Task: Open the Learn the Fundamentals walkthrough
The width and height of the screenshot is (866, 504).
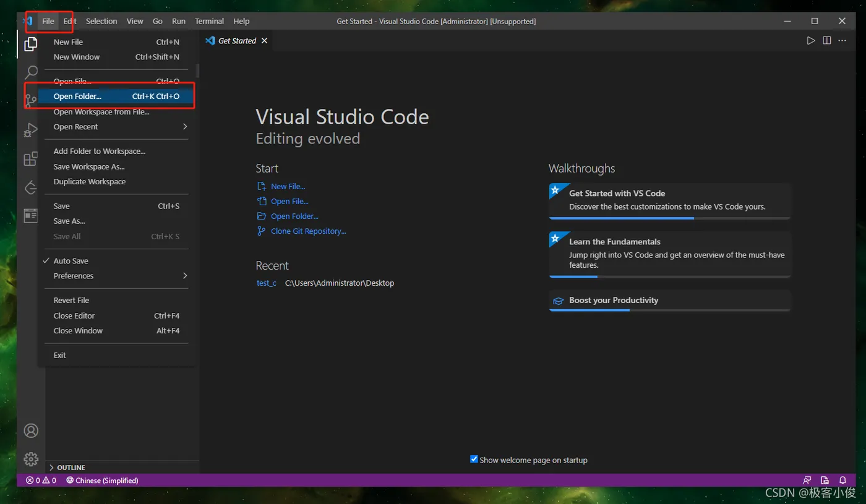Action: [x=669, y=254]
